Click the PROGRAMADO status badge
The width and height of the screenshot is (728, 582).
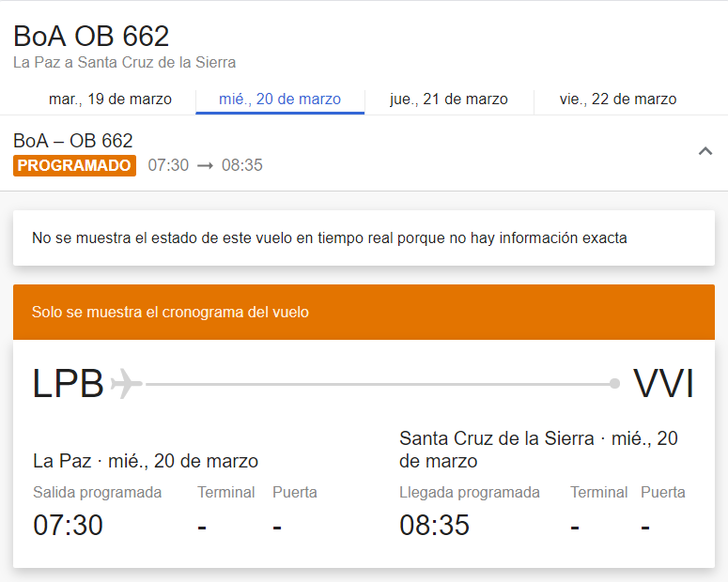(75, 165)
